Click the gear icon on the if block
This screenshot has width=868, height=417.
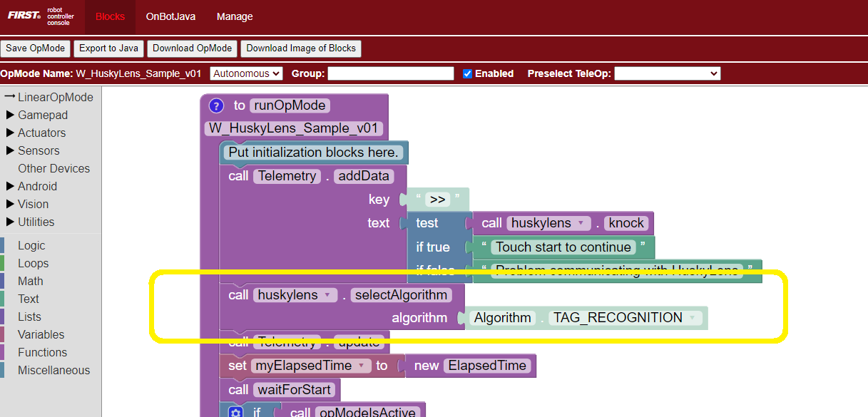pyautogui.click(x=235, y=412)
